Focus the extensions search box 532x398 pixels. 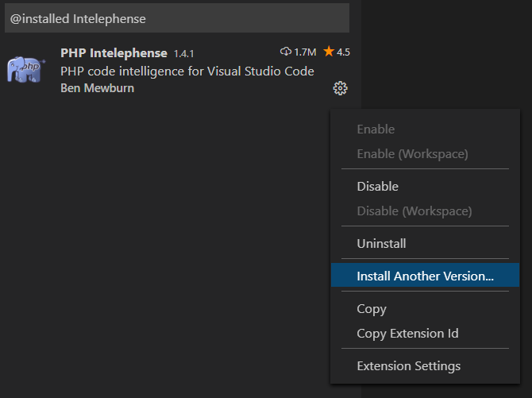pyautogui.click(x=177, y=19)
